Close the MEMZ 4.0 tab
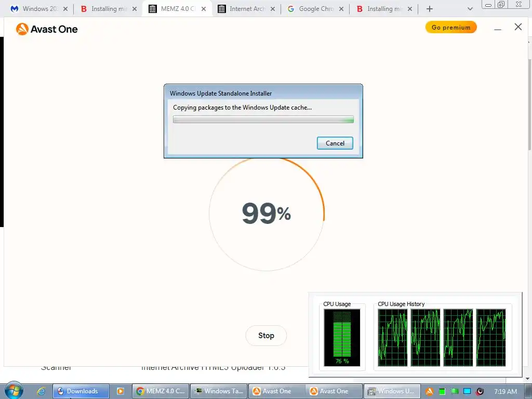The image size is (532, 399). coord(204,9)
